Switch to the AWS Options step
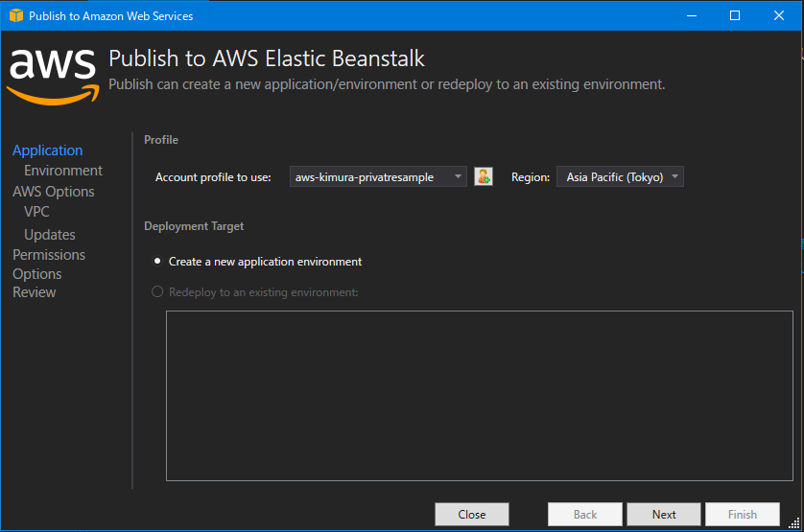 click(54, 192)
